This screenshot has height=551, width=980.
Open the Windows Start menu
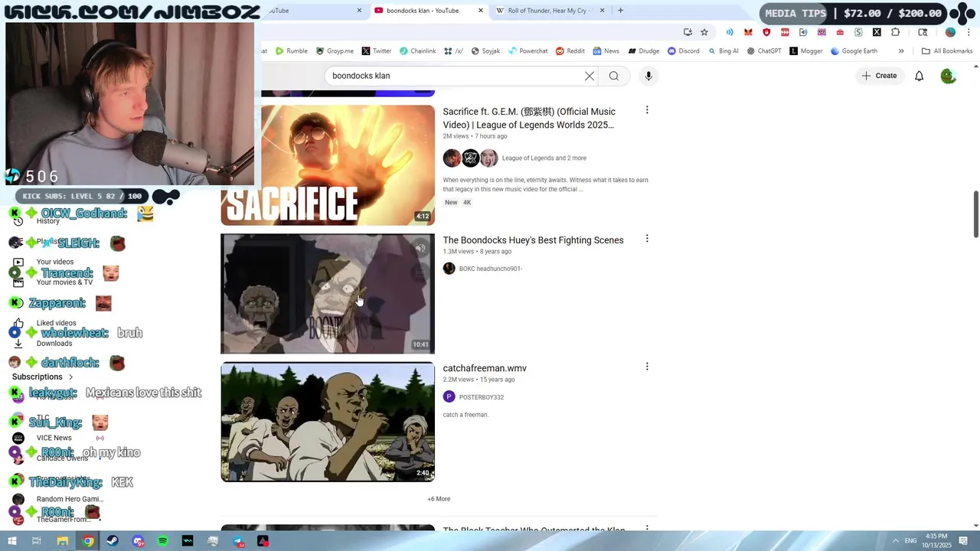11,541
